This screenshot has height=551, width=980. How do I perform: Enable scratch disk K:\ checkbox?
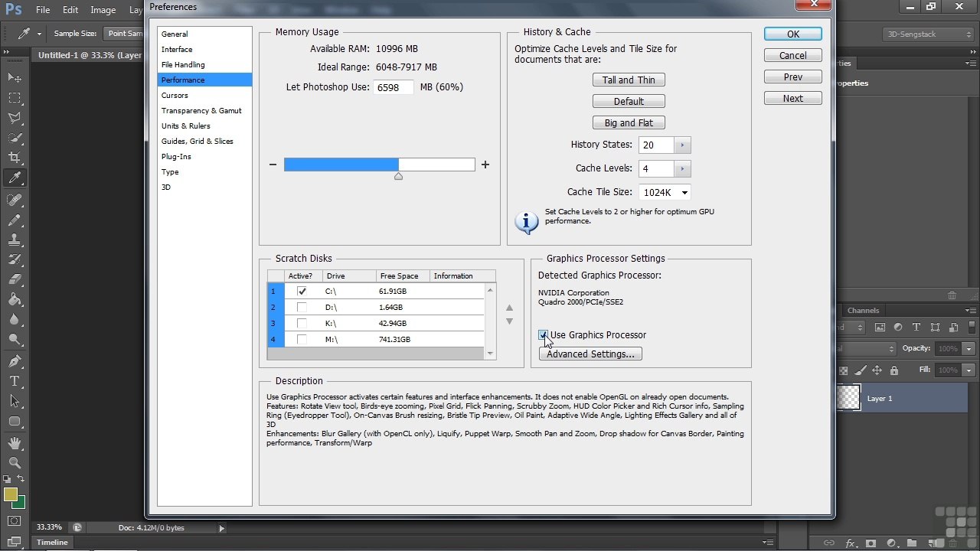[x=302, y=324]
